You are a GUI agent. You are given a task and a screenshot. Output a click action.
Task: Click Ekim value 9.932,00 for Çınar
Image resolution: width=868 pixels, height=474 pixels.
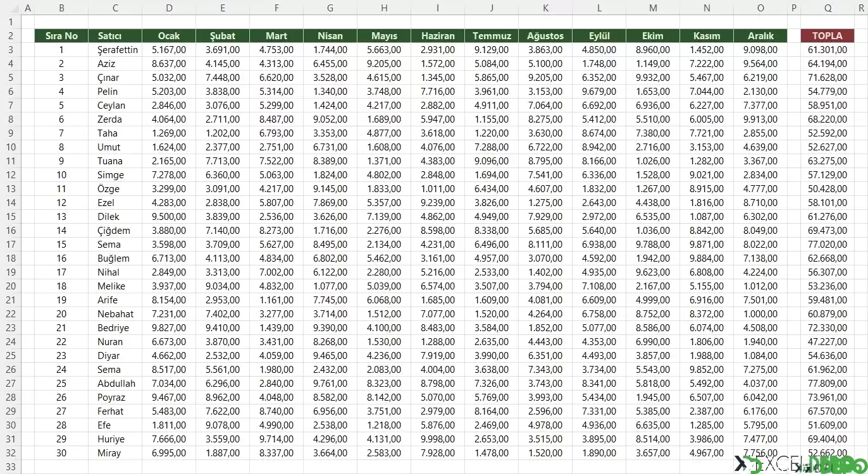tap(653, 78)
